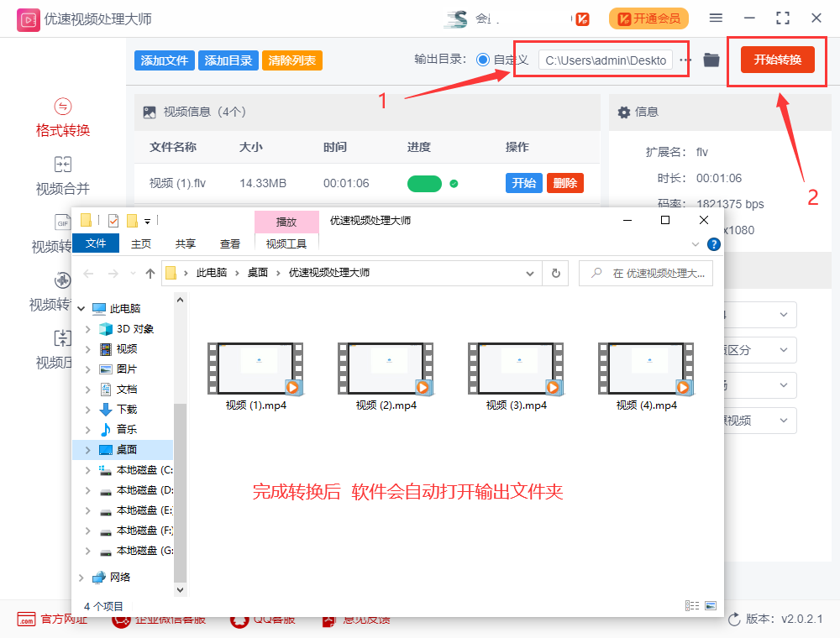Viewport: 840px width, 638px height.
Task: Click the version refresh icon
Action: tap(734, 620)
